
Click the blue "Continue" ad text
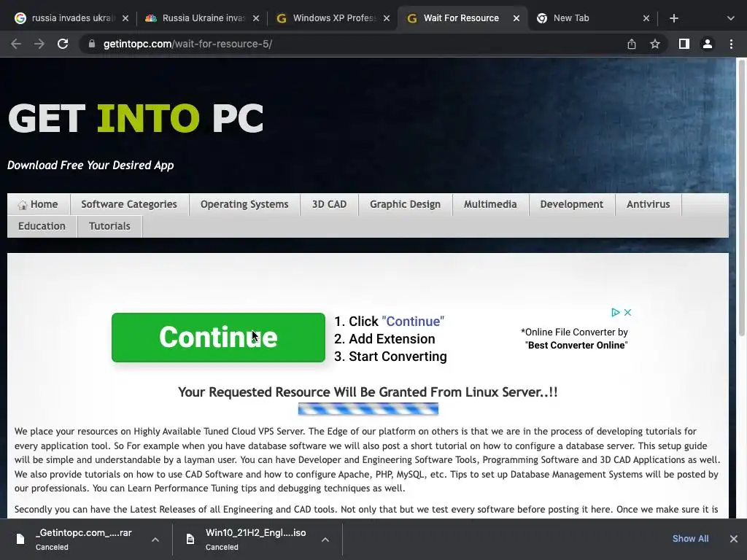(413, 322)
